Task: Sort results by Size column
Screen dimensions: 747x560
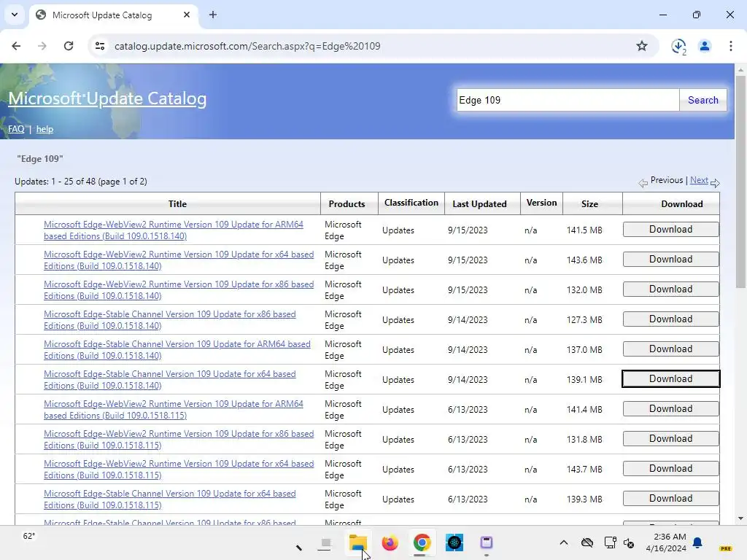Action: [x=589, y=204]
